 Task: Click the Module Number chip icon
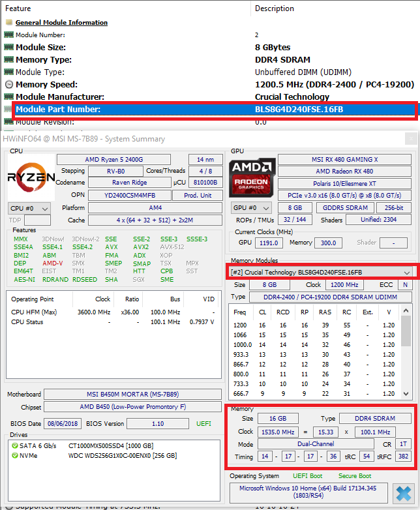click(8, 35)
